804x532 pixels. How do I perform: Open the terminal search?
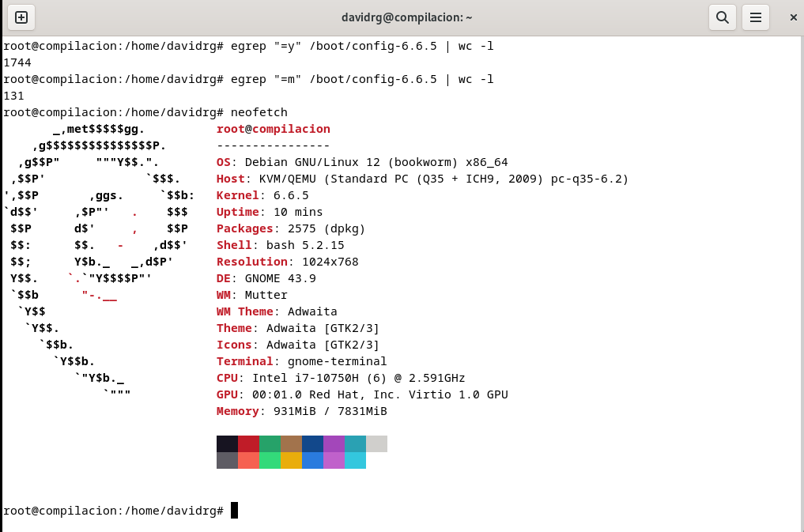(x=723, y=17)
